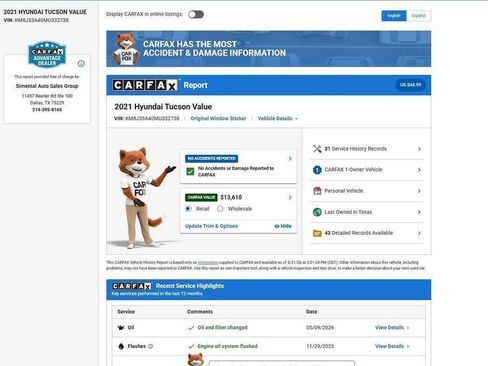Screen dimensions: 488x366
Task: Select the Retail radio button
Action: pyautogui.click(x=188, y=209)
